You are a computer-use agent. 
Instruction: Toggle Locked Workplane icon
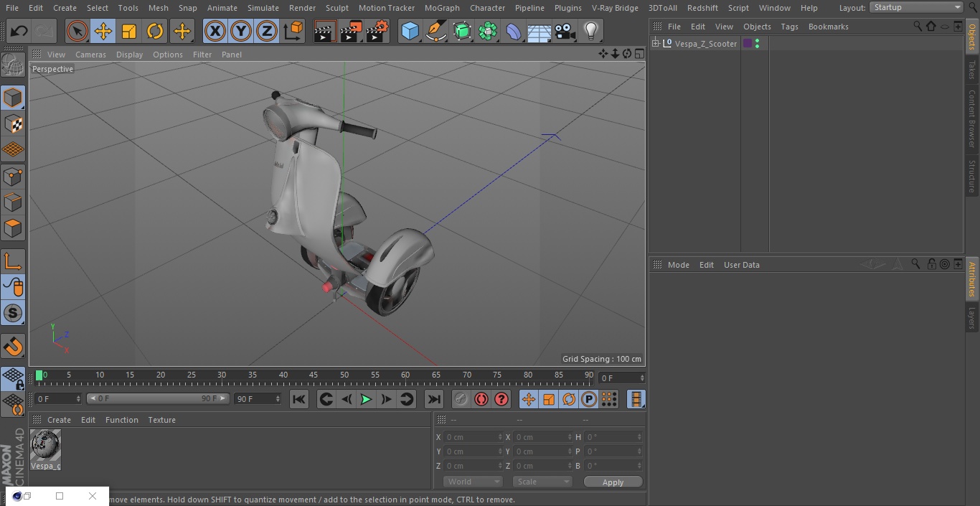click(13, 379)
